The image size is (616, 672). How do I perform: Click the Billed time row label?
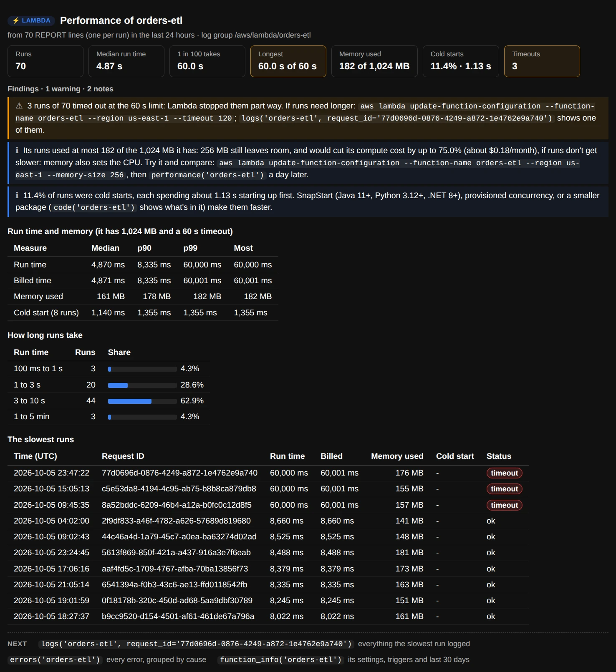[x=33, y=281]
